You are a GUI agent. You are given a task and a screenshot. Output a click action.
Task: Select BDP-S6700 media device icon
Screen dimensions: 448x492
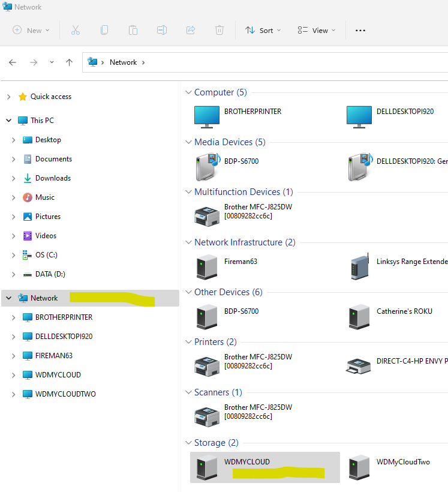pos(208,167)
